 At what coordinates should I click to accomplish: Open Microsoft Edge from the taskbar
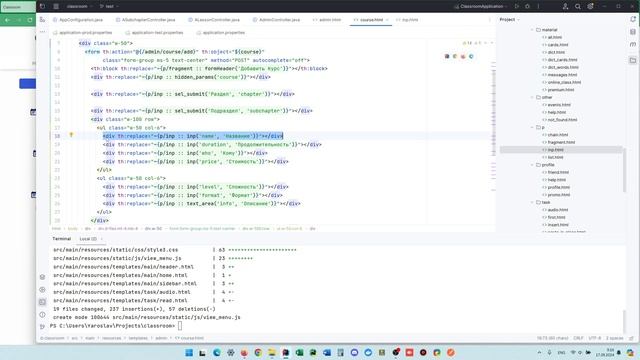tap(216, 353)
